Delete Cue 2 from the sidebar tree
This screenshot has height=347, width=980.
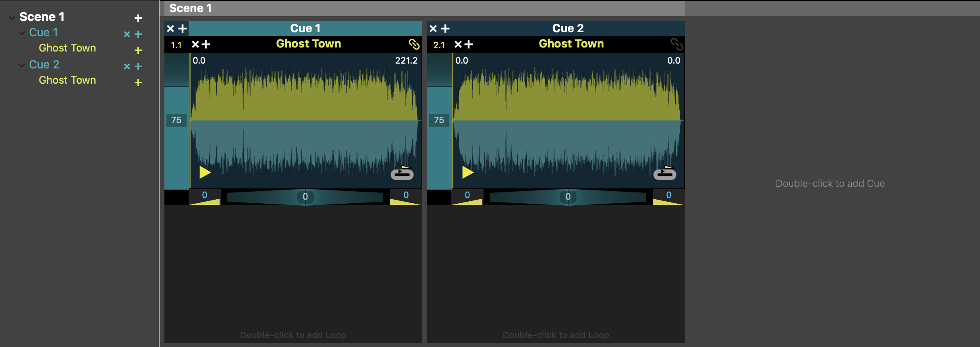[x=127, y=66]
